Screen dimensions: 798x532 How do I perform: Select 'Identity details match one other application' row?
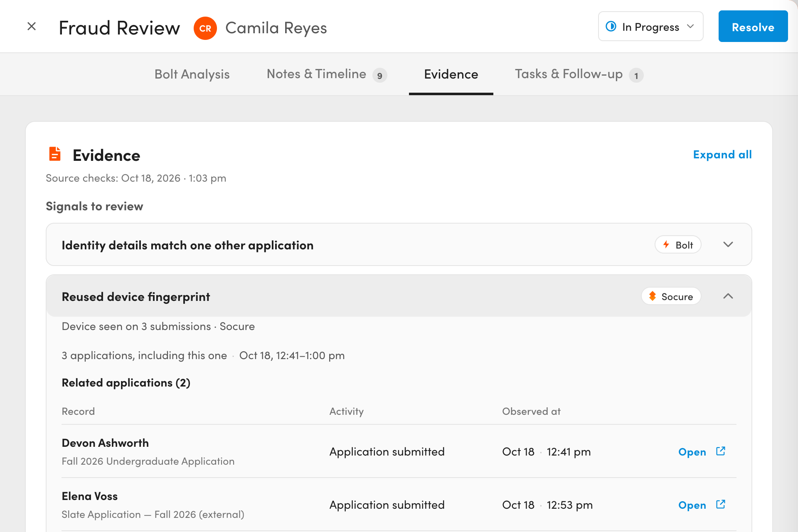coord(399,245)
